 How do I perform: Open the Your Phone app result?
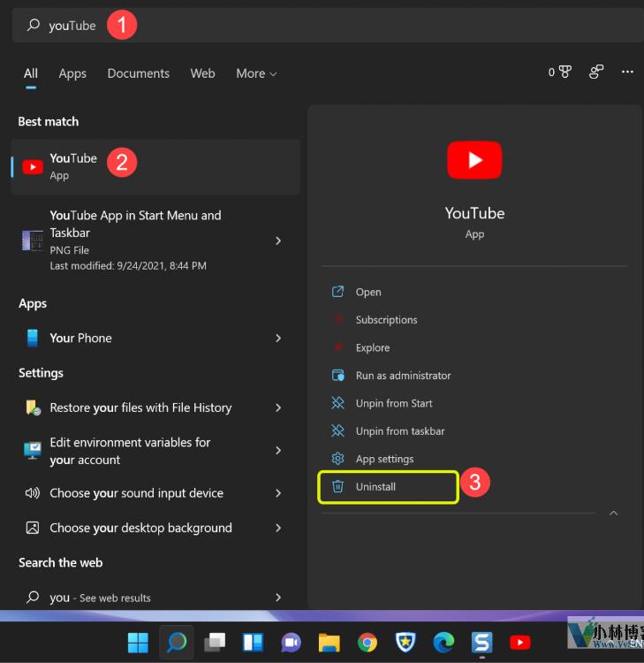click(155, 338)
